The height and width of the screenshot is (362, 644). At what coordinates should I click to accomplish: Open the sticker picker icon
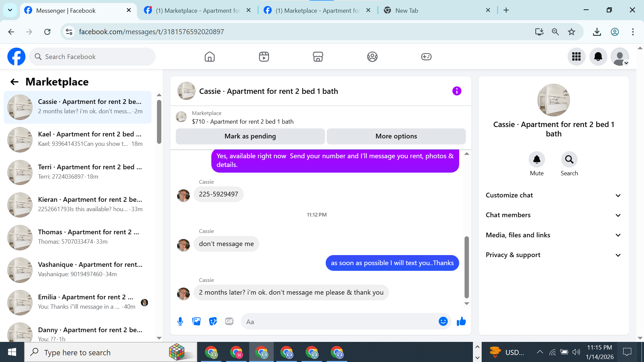[x=213, y=321]
